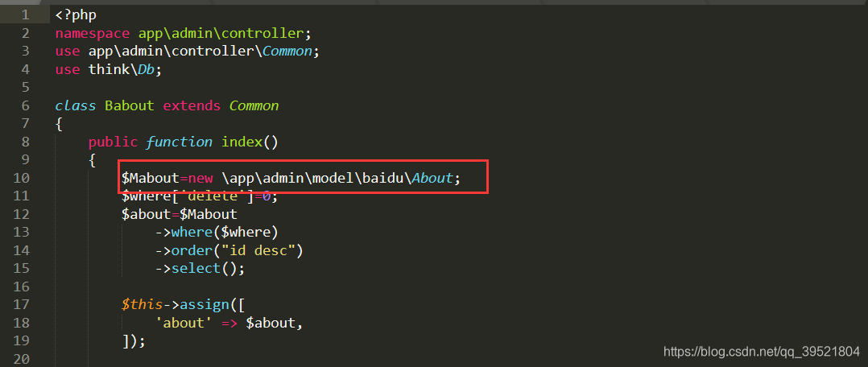Image resolution: width=868 pixels, height=367 pixels.
Task: Click app\admin\controller after namespace keyword
Action: [221, 33]
